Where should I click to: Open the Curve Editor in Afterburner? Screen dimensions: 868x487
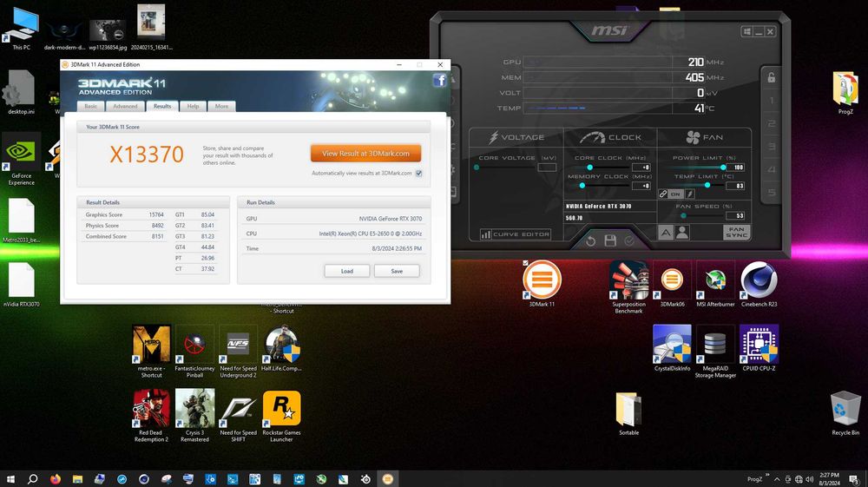coord(516,234)
